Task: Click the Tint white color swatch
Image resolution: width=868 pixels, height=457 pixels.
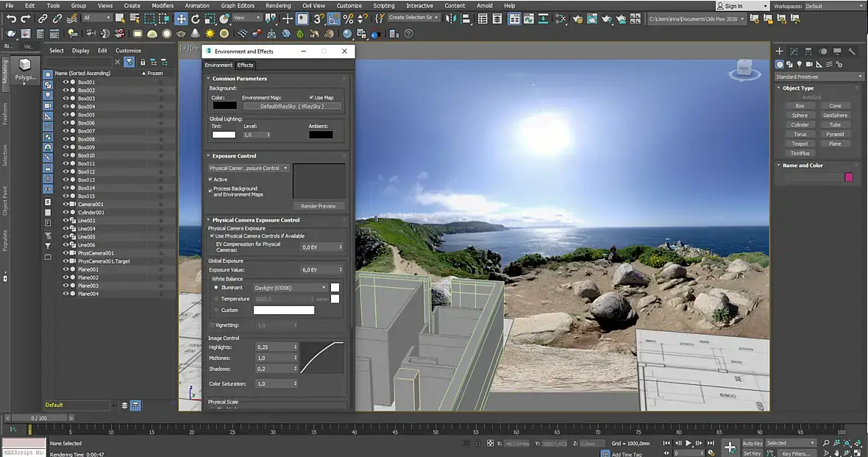Action: pos(224,135)
